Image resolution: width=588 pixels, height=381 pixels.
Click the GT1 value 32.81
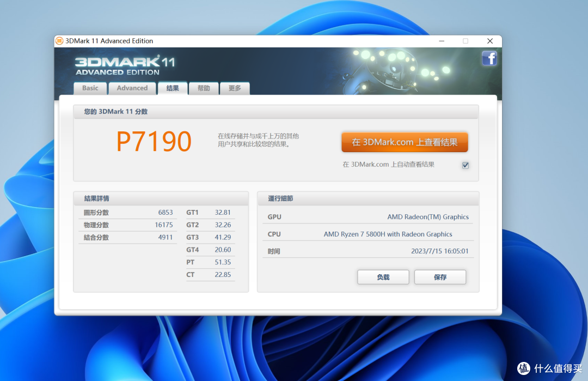[x=223, y=213]
